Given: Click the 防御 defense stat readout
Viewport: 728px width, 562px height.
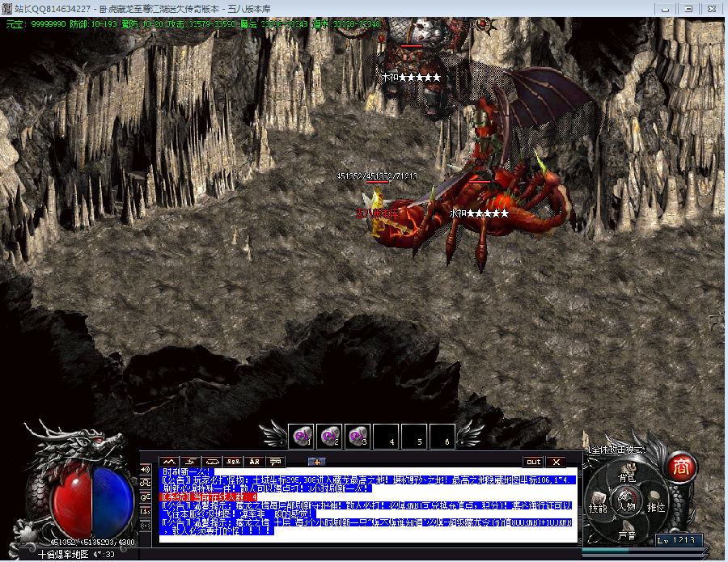Looking at the screenshot, I should tap(93, 23).
